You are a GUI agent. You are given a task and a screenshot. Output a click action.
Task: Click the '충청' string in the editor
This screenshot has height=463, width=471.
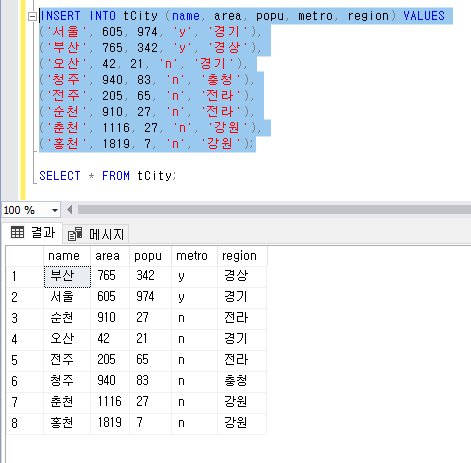220,80
